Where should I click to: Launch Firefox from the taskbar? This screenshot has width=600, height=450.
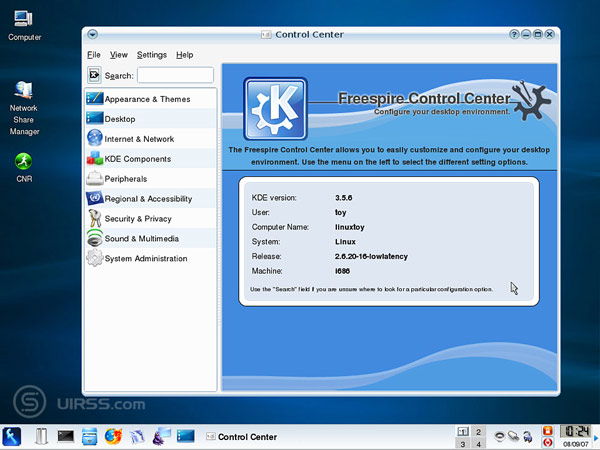click(113, 436)
